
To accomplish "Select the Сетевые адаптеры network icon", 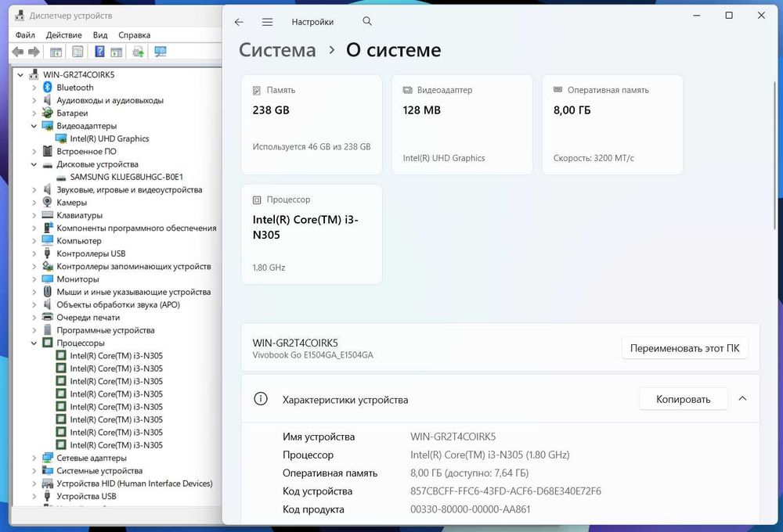I will 48,458.
